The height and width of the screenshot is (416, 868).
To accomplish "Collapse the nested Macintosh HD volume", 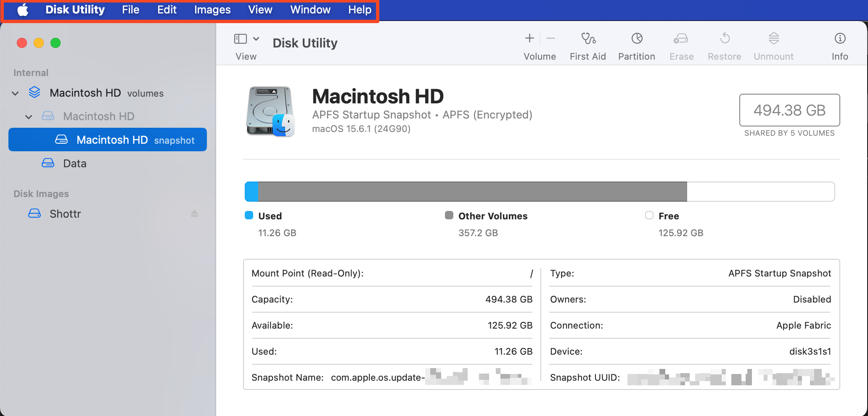I will [x=29, y=117].
